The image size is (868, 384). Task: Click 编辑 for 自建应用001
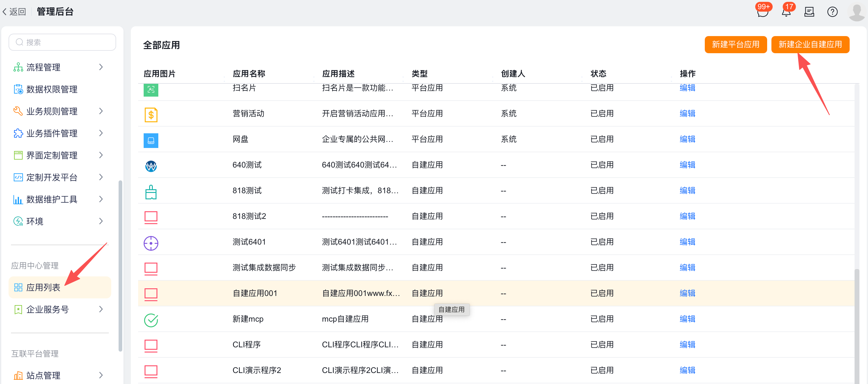(687, 293)
